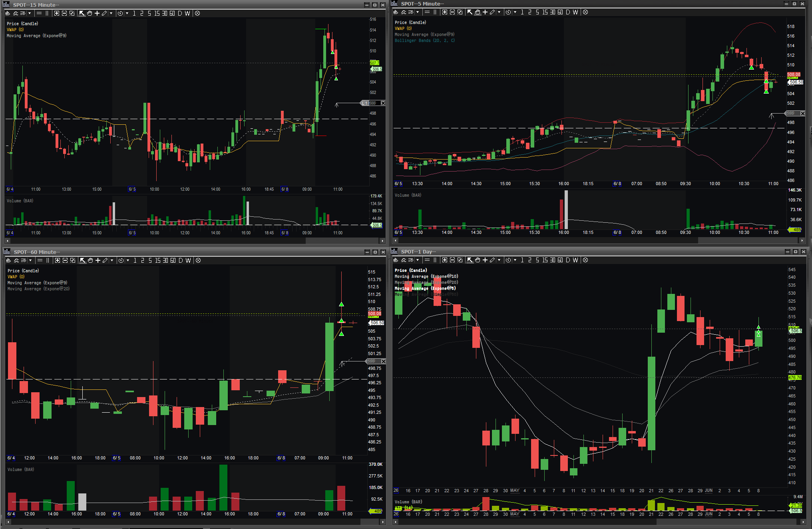Switch SPOT 60 Minute chart to 30 minute interval
812x529 pixels.
(165, 260)
